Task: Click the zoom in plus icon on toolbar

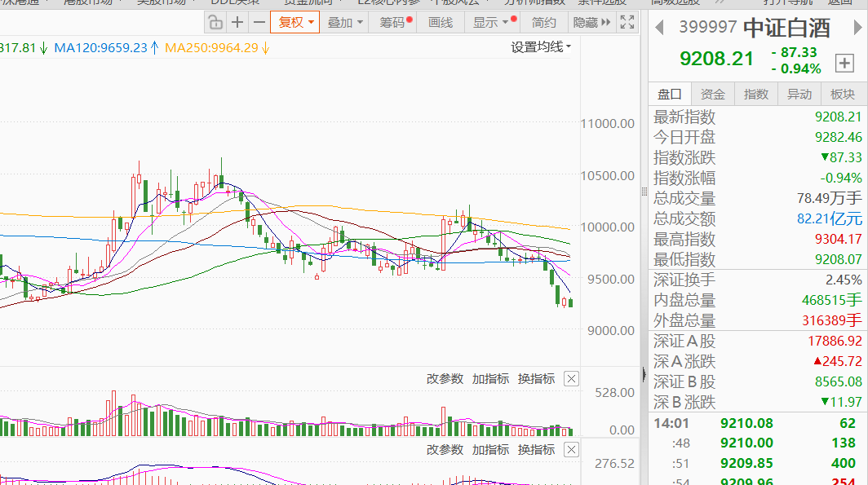Action: 237,22
